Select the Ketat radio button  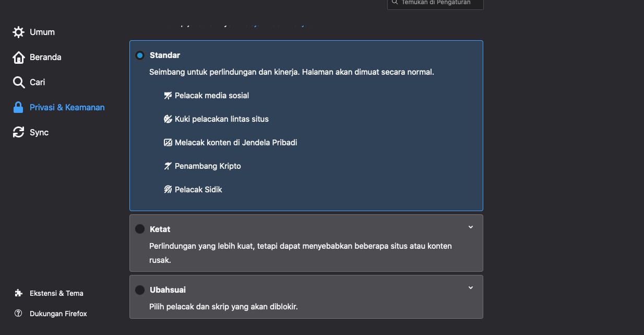click(140, 229)
